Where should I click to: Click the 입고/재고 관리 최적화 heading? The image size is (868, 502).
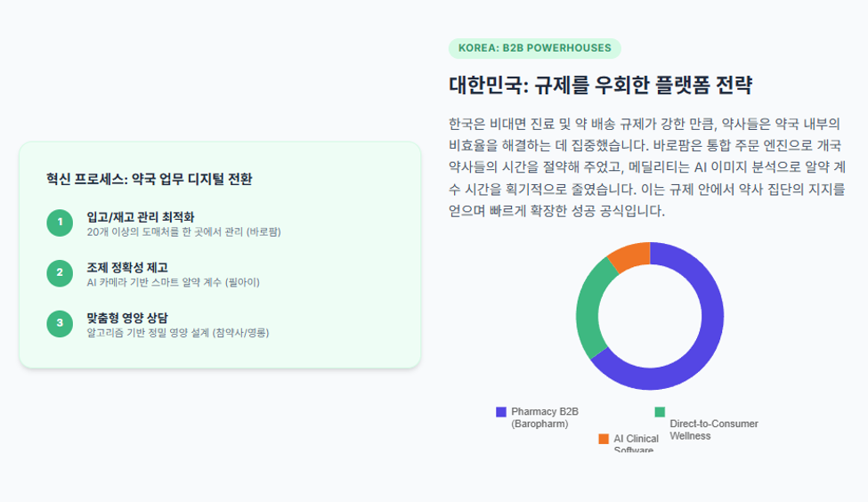coord(141,217)
